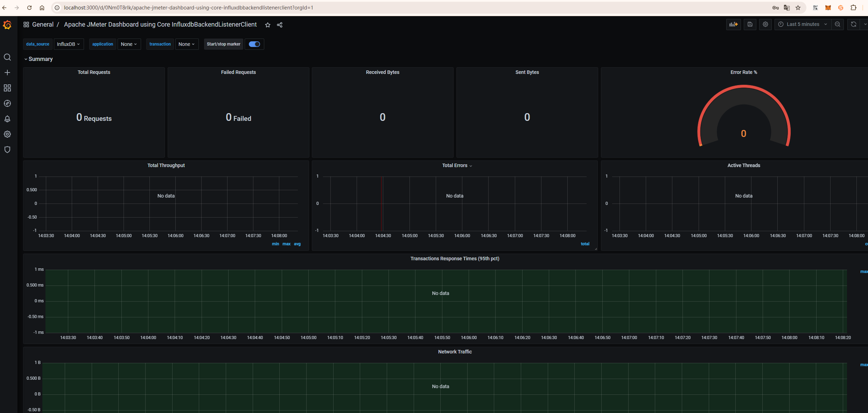
Task: Open the Error Rate % panel title menu
Action: [x=744, y=72]
